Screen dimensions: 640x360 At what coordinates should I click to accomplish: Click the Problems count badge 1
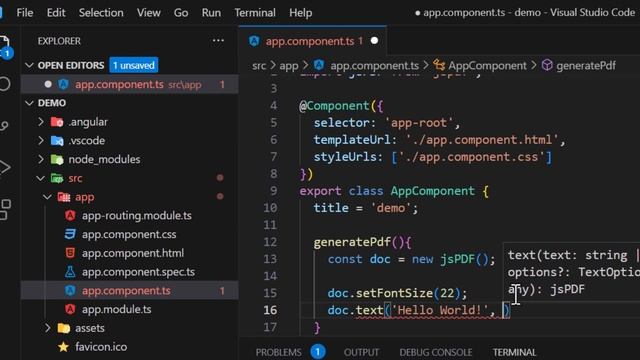coord(318,352)
